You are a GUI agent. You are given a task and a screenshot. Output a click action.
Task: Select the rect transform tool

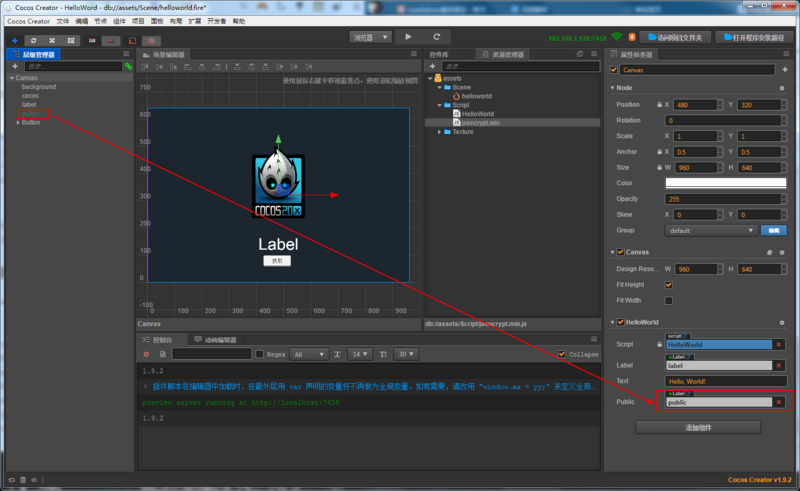[x=71, y=40]
